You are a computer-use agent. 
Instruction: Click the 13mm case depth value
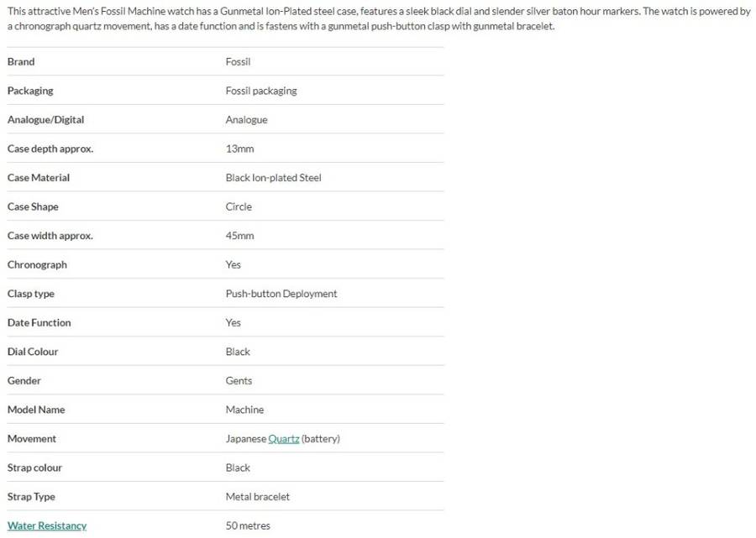239,149
